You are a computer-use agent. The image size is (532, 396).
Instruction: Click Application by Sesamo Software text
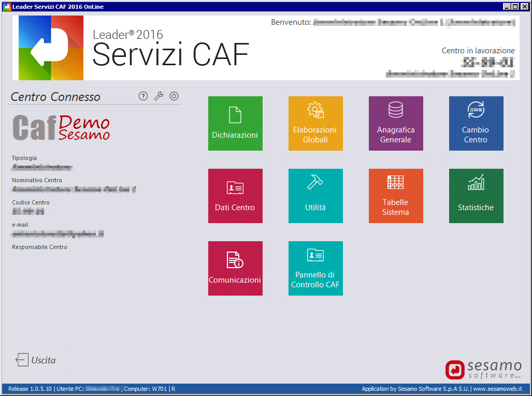415,389
